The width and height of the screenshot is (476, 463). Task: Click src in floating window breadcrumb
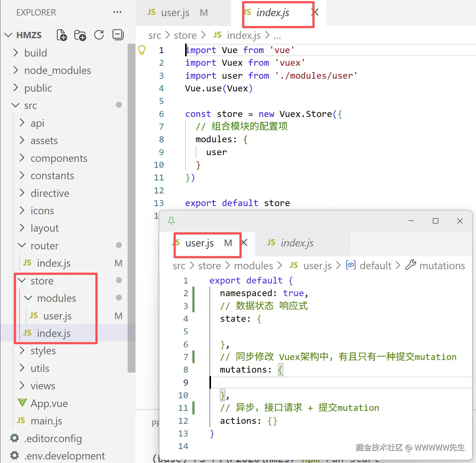pyautogui.click(x=179, y=266)
